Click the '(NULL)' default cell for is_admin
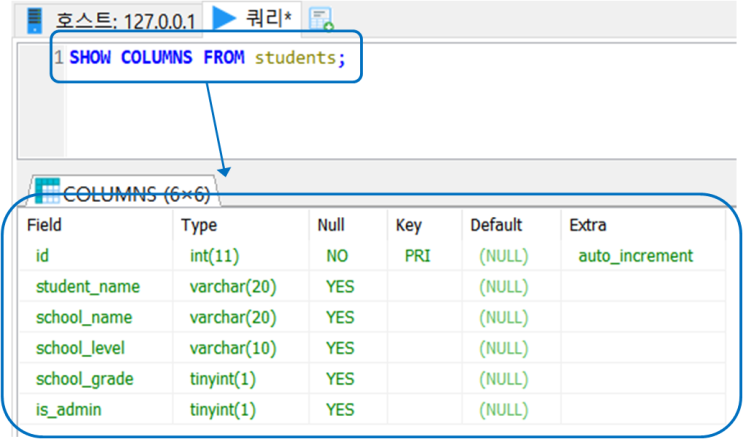 512,409
